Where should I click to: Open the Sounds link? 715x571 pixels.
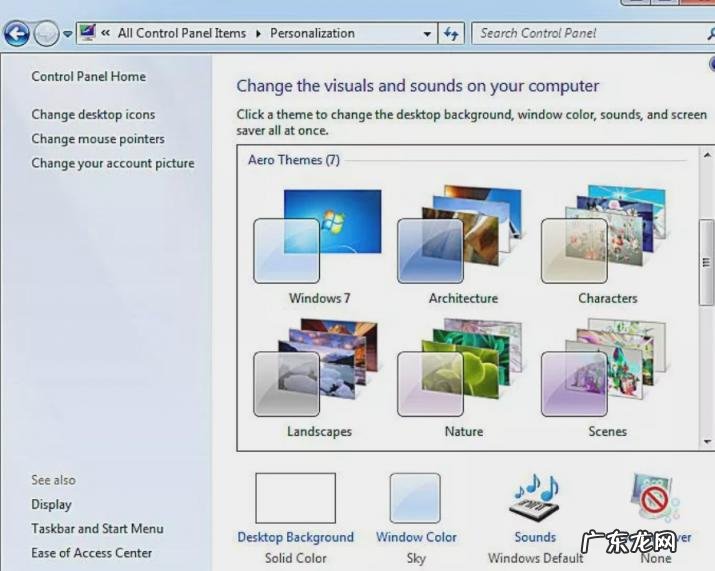coord(535,537)
